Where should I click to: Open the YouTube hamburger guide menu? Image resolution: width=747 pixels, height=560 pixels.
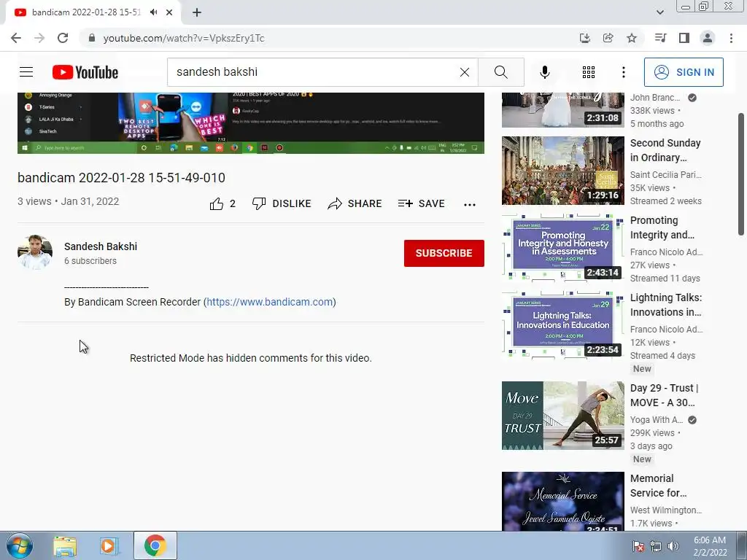[26, 72]
